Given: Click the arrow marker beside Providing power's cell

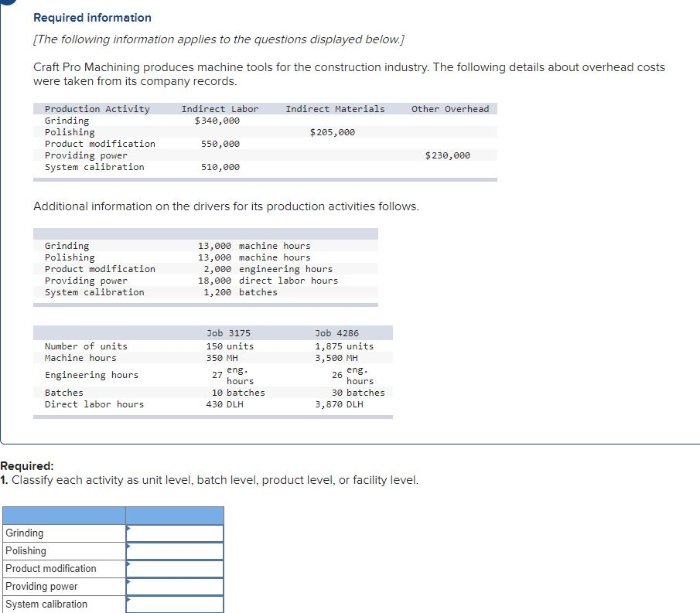Looking at the screenshot, I should (130, 581).
